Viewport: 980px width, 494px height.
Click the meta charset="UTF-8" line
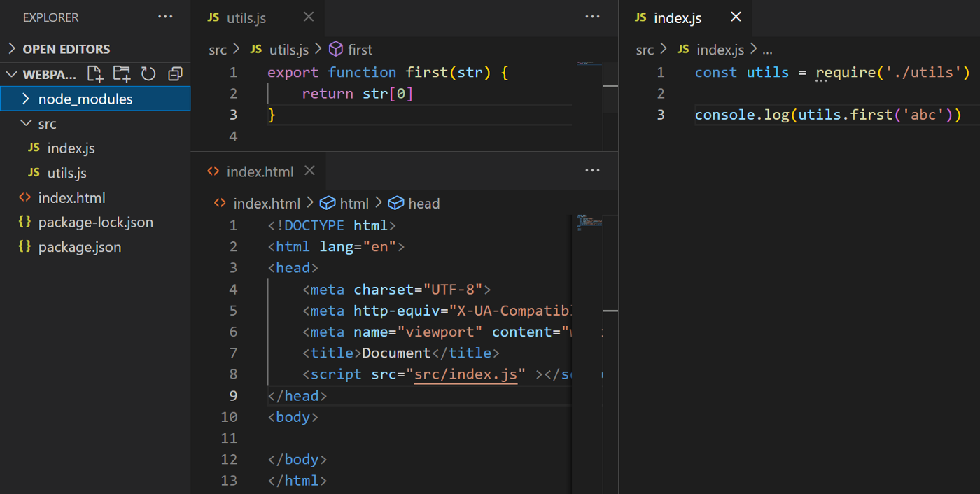point(397,289)
